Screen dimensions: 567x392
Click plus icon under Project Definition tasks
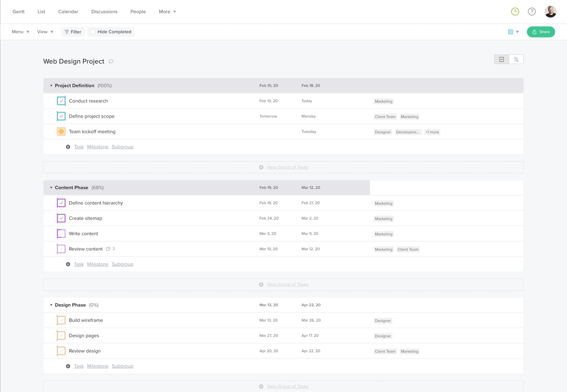pyautogui.click(x=68, y=147)
